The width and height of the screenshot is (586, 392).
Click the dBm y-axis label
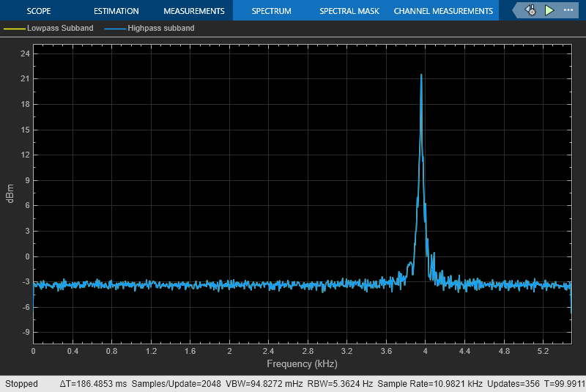(10, 193)
